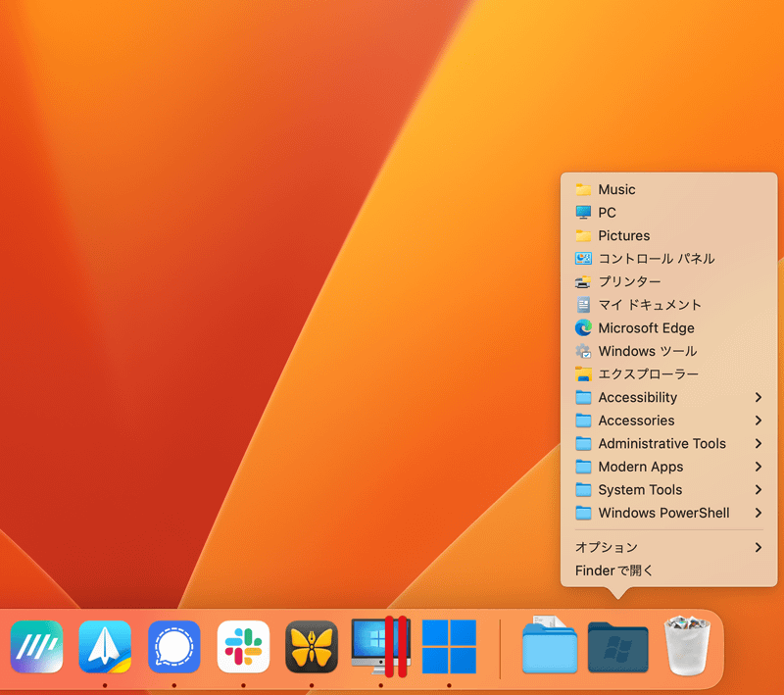Click the Accessories folder icon
The height and width of the screenshot is (695, 784).
[583, 421]
